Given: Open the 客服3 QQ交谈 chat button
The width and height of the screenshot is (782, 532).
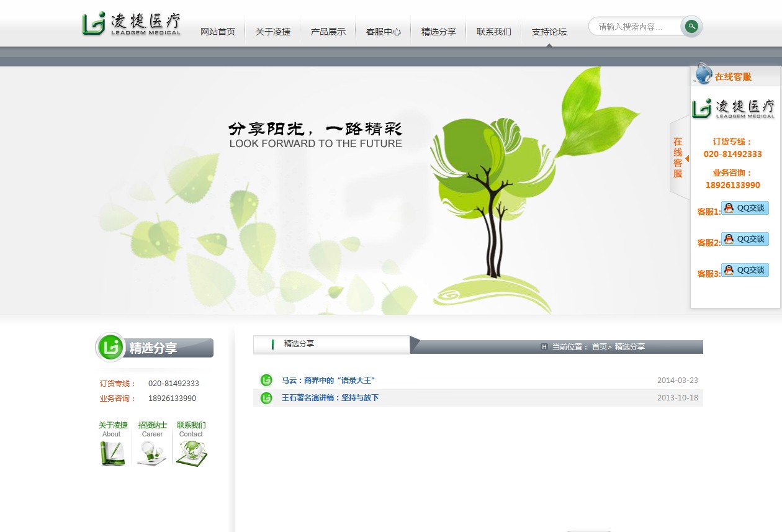Looking at the screenshot, I should (745, 271).
